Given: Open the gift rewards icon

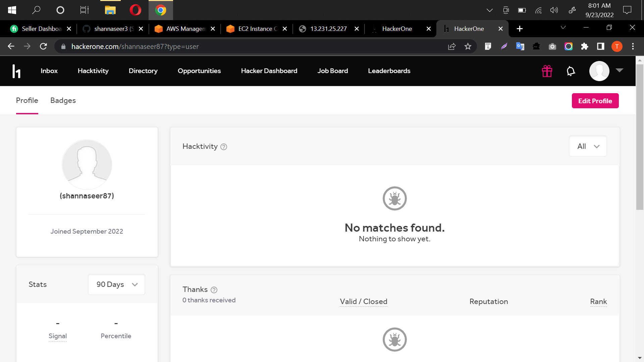Looking at the screenshot, I should [x=547, y=71].
